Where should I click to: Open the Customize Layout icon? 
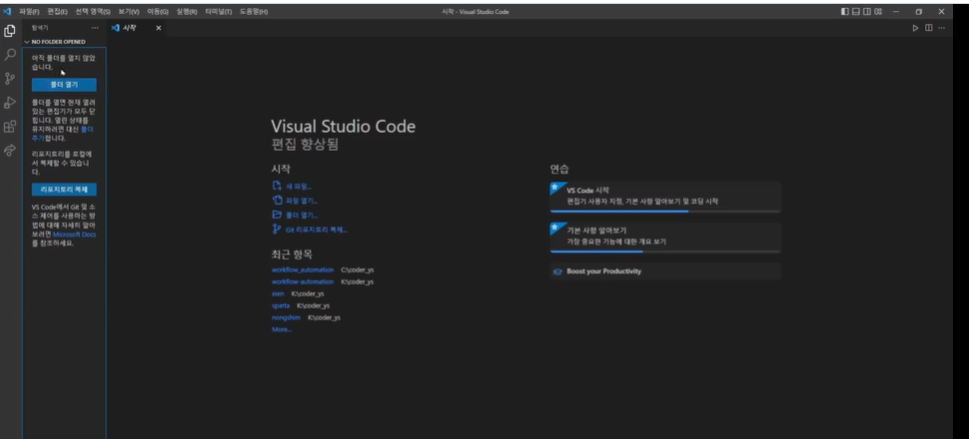pyautogui.click(x=878, y=11)
